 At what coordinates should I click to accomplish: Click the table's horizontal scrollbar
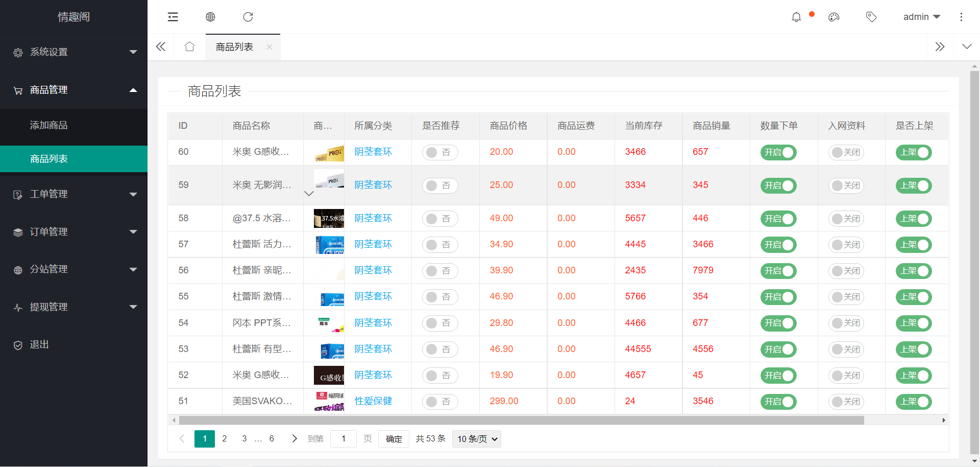coord(521,421)
